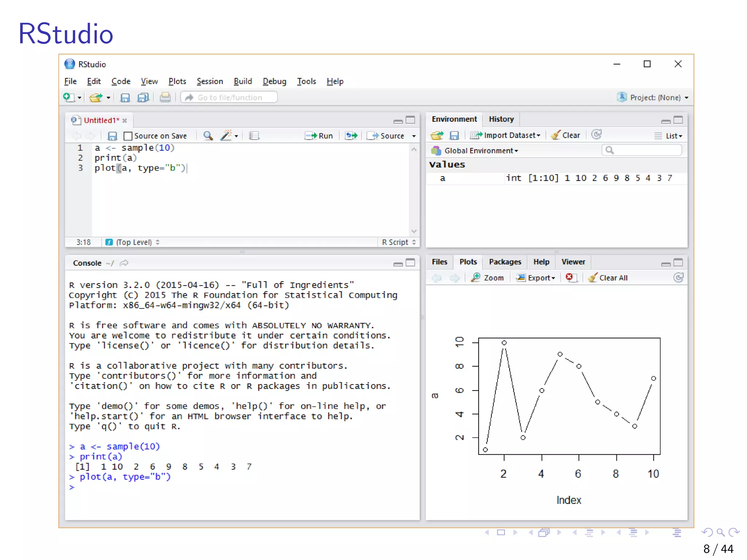Open Import Dataset dropdown
Screen dimensions: 747x560
point(505,135)
